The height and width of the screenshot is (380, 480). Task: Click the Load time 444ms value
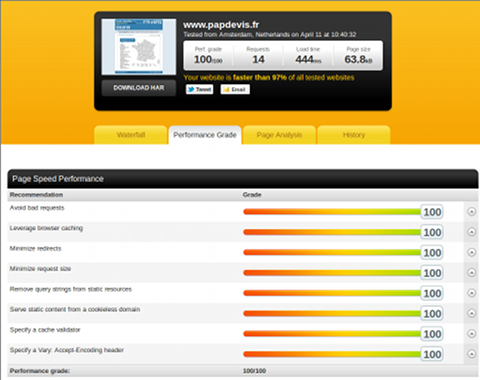308,59
